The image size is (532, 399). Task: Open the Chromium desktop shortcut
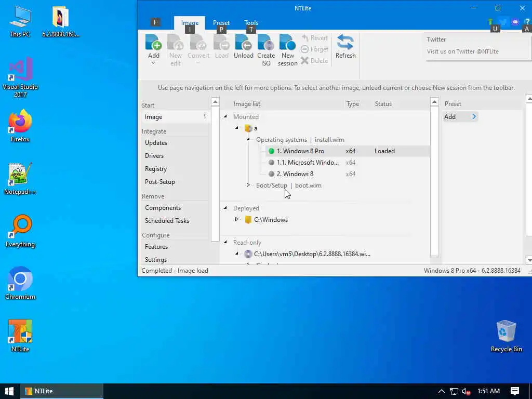point(20,283)
